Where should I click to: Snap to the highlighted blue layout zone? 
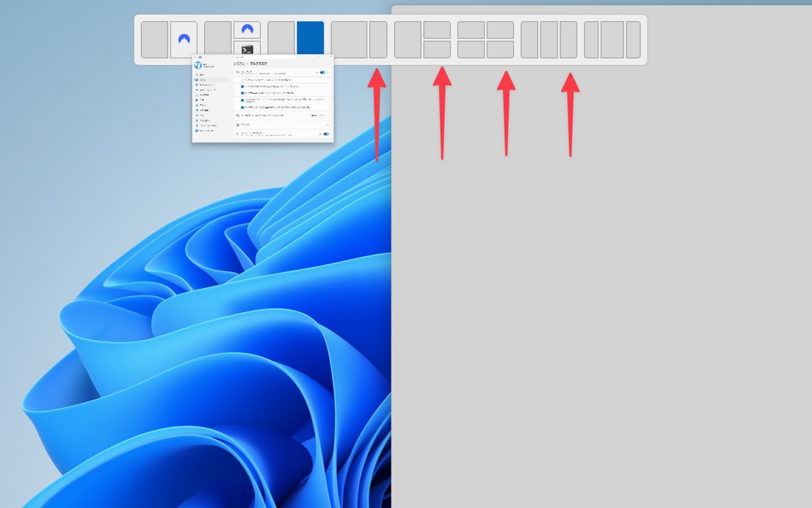(310, 39)
